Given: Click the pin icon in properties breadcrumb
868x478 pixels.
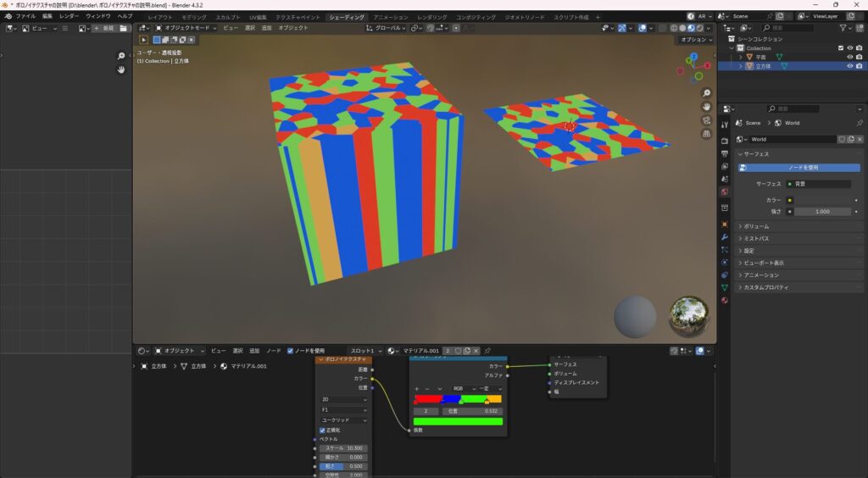Looking at the screenshot, I should (x=860, y=123).
